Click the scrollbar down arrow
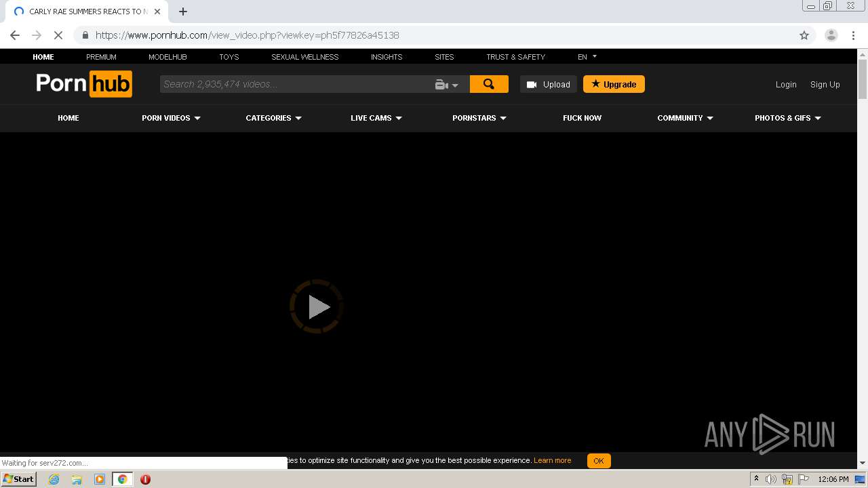The width and height of the screenshot is (868, 488). tap(863, 463)
